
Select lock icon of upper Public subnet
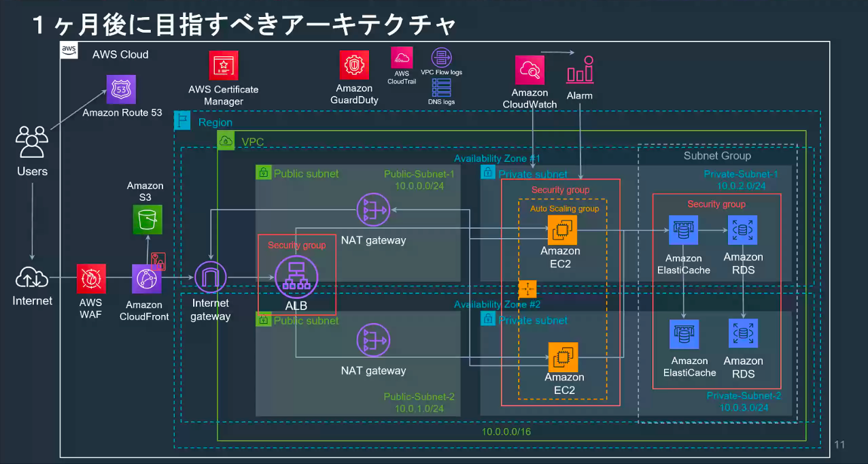point(263,173)
